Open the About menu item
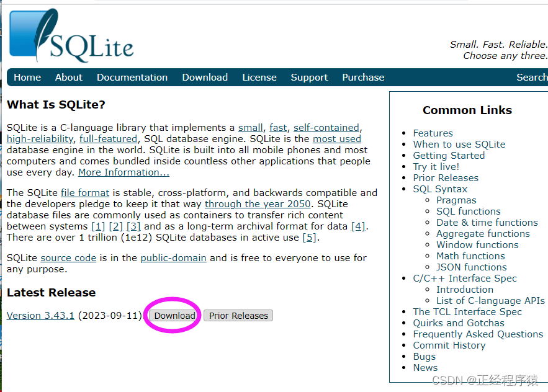548x392 pixels. click(x=69, y=77)
